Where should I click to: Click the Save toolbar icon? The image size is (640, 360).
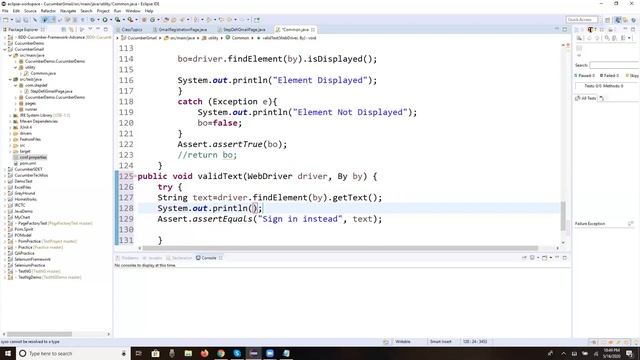point(18,20)
